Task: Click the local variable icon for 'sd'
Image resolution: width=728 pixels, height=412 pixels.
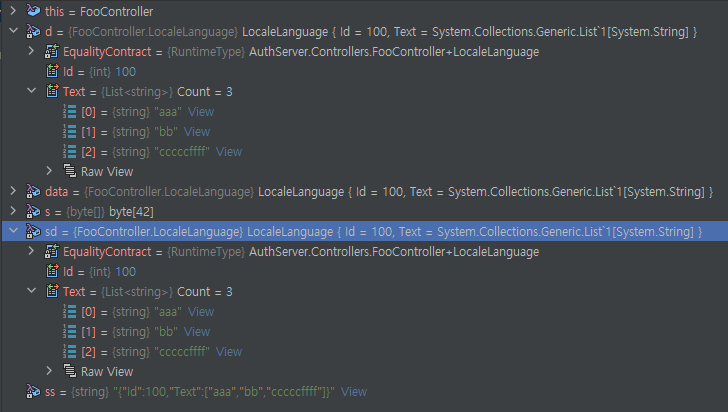Action: pos(33,231)
